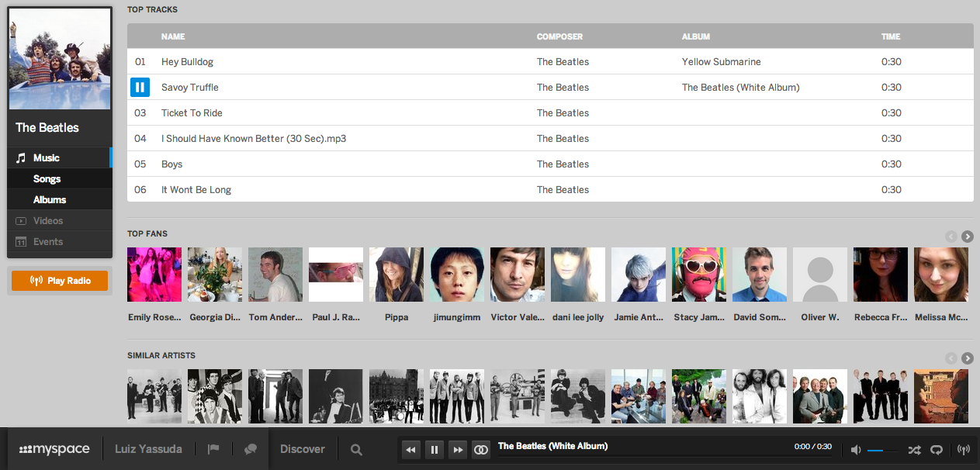
Task: Open the search magnifier icon
Action: pyautogui.click(x=356, y=449)
